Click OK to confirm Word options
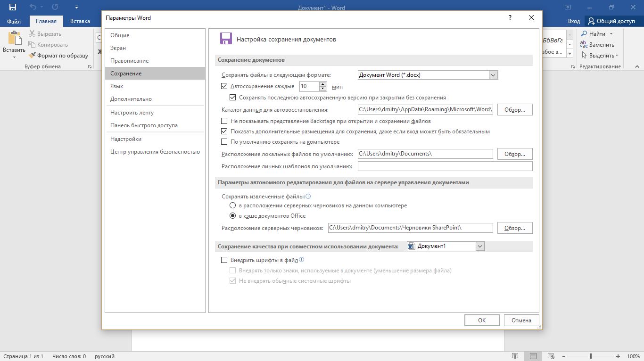The width and height of the screenshot is (644, 361). point(482,320)
